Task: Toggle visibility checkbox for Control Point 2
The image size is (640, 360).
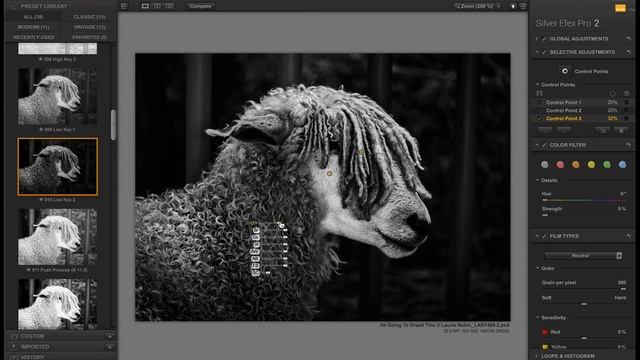Action: pyautogui.click(x=540, y=111)
